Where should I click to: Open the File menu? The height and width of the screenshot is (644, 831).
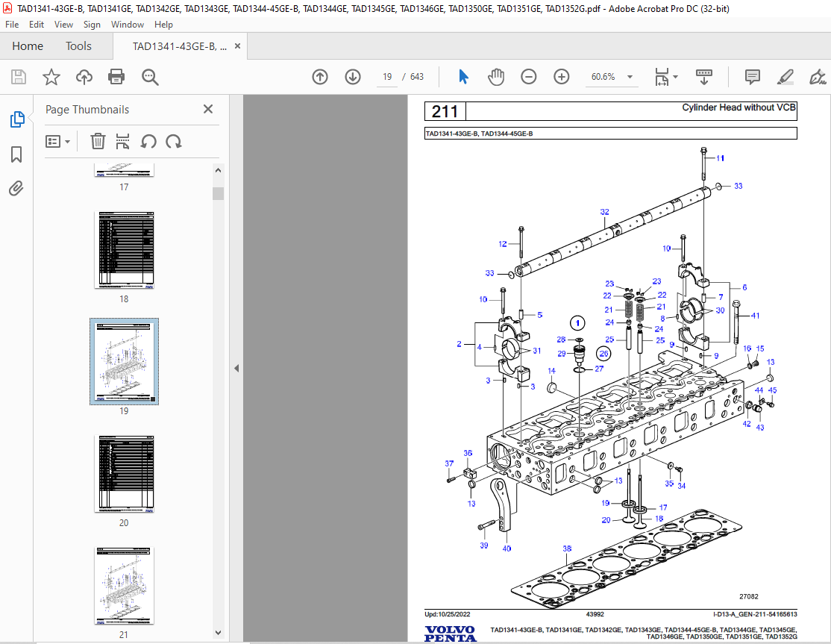click(x=12, y=25)
